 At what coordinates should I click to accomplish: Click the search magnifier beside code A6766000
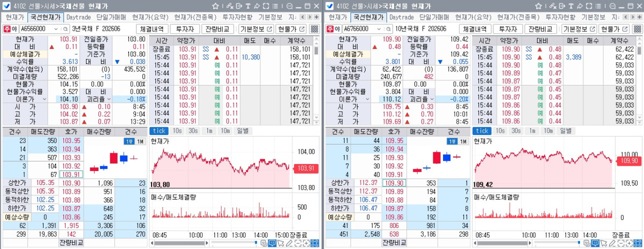pyautogui.click(x=388, y=29)
